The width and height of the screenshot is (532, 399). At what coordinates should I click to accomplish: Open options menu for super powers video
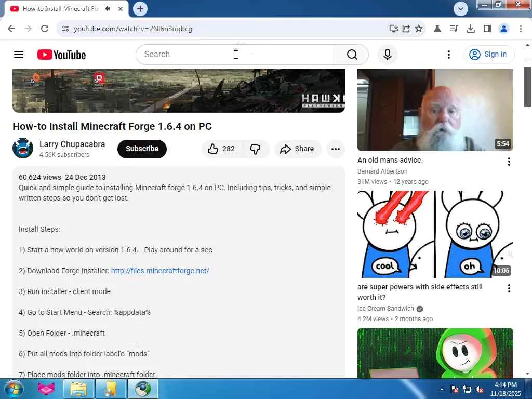click(x=509, y=288)
